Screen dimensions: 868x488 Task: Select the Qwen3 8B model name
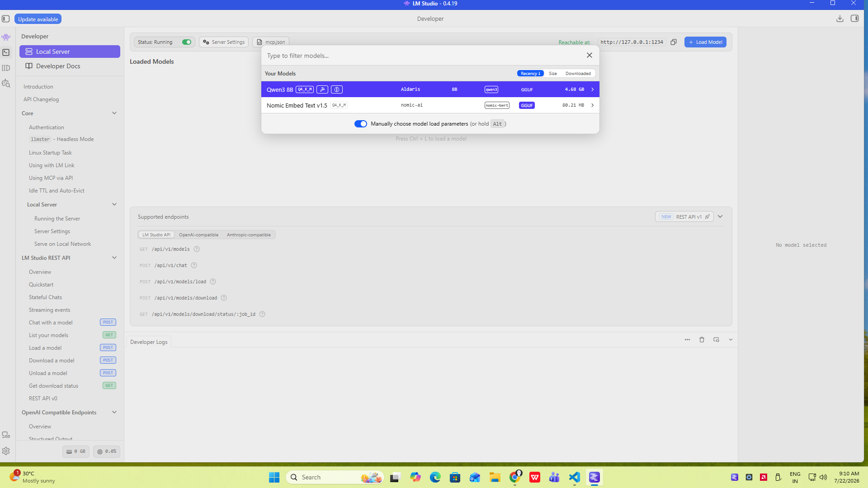280,89
